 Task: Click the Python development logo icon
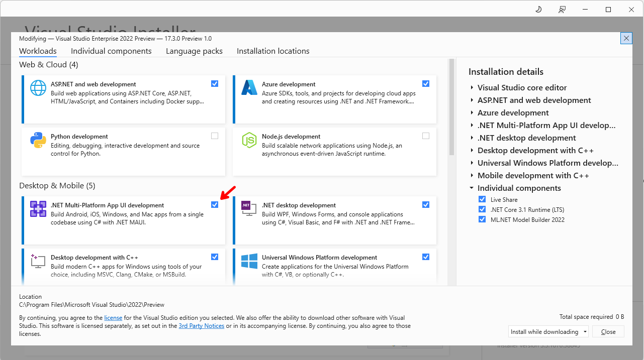[38, 140]
